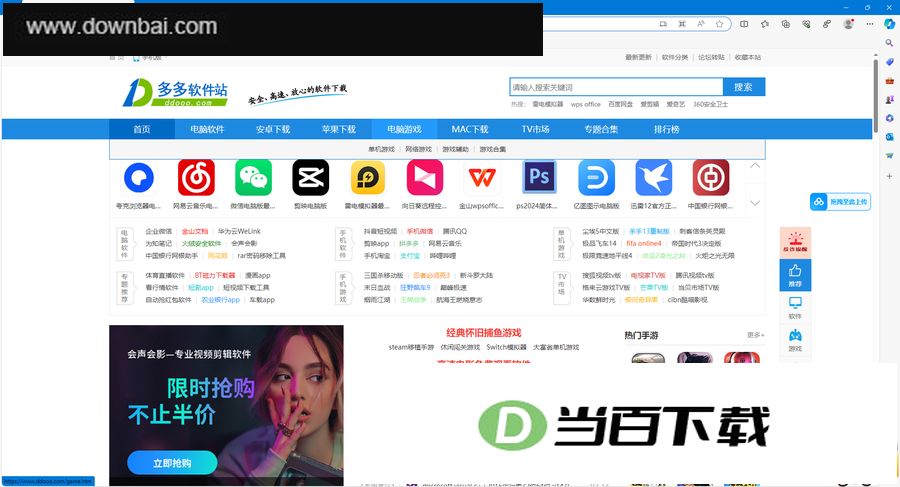The image size is (900, 487).
Task: Open the 首页 navigation tab
Action: point(142,129)
